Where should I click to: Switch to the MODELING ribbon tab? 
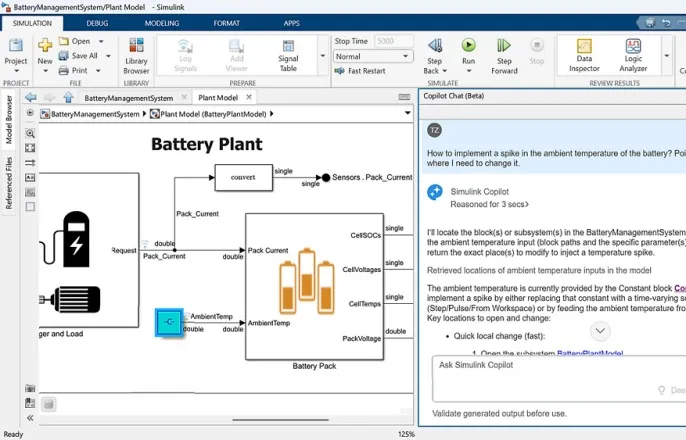point(162,23)
